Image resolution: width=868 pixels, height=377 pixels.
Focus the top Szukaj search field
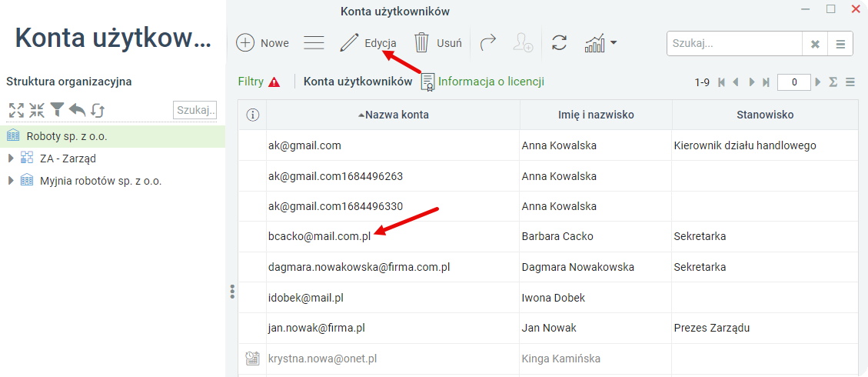coord(734,44)
